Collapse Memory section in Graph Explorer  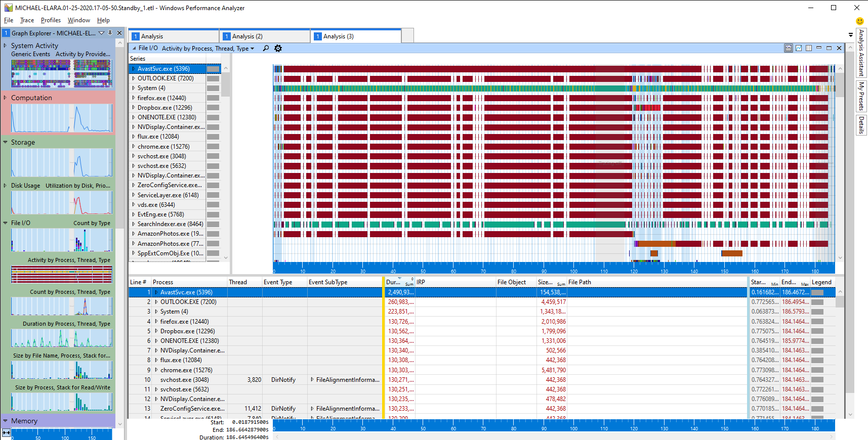click(x=5, y=421)
